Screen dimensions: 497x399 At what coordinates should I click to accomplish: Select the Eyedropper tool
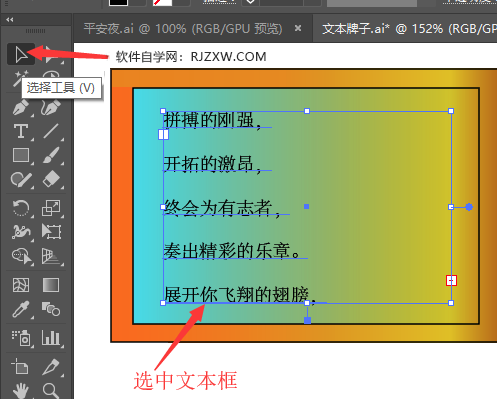click(21, 309)
